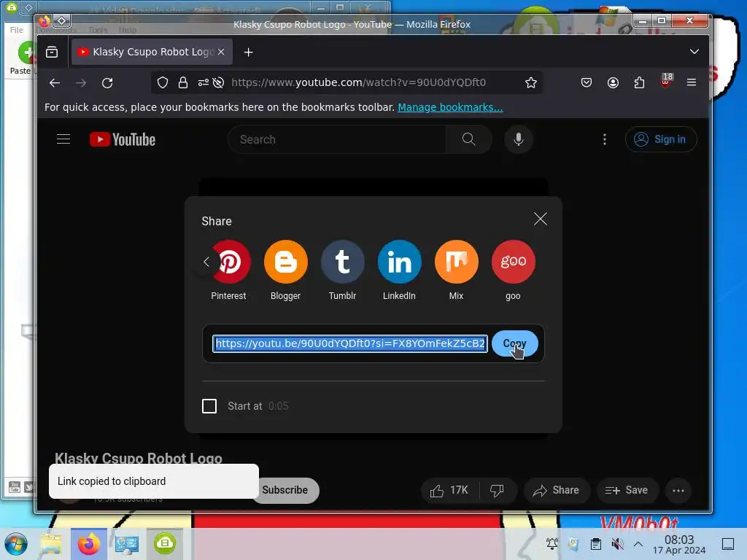The image size is (747, 560).
Task: Go to YouTube home via logo
Action: click(x=123, y=139)
